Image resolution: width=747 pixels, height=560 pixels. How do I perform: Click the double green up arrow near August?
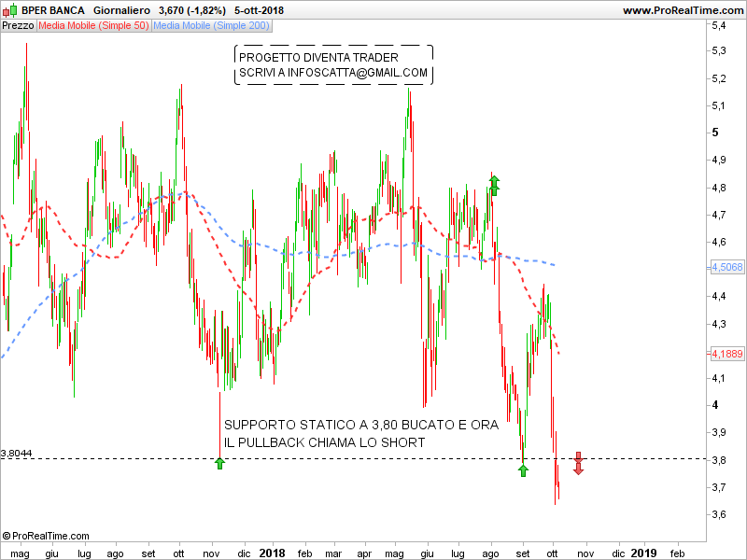(x=494, y=183)
